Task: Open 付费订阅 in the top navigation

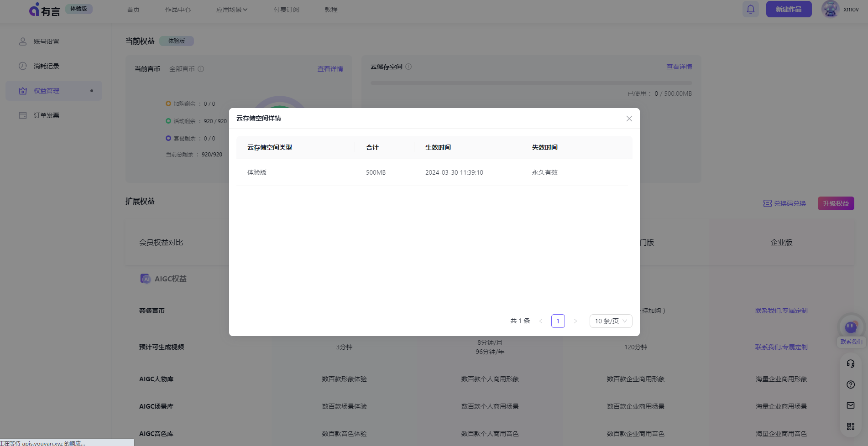Action: tap(287, 10)
